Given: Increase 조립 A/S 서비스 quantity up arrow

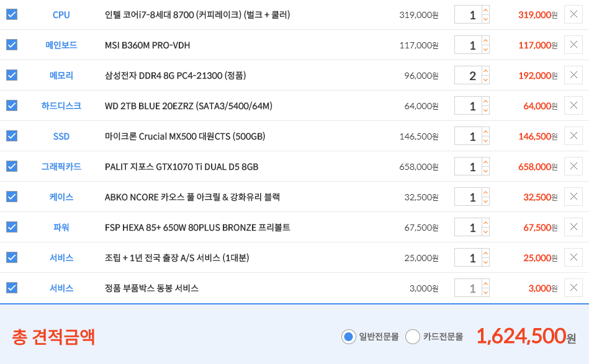Looking at the screenshot, I should click(x=486, y=253).
